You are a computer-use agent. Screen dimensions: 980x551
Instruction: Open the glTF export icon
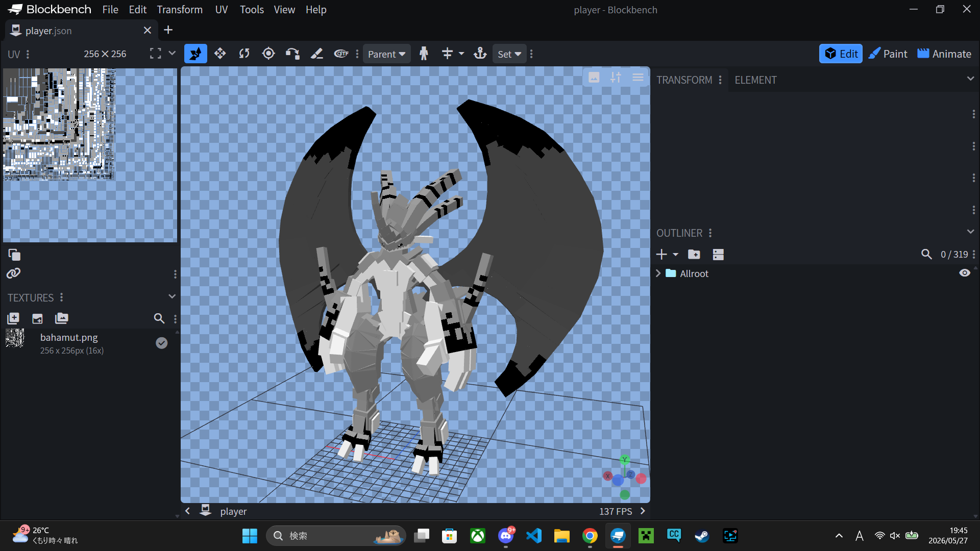(x=341, y=54)
